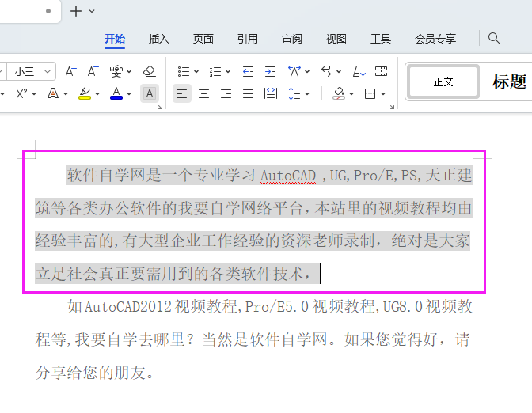Switch to the 开始 tab
This screenshot has height=413, width=532.
click(x=115, y=39)
